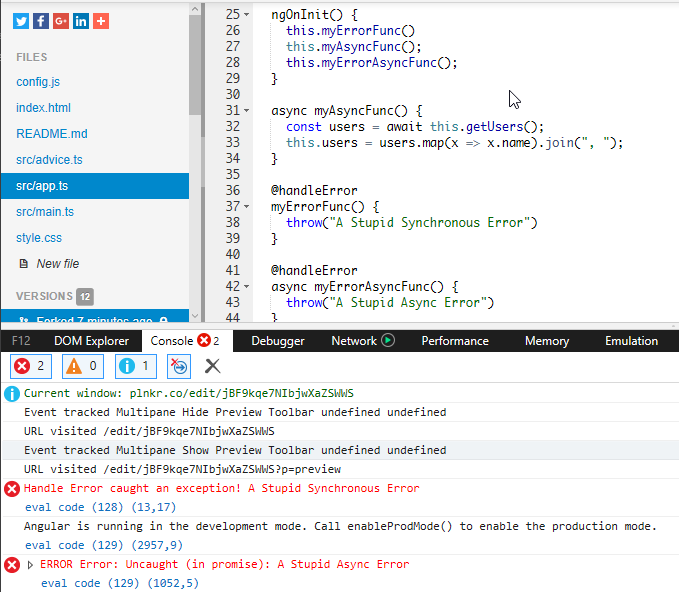Click the red error count icon on Console tab
679x592 pixels.
pos(204,340)
